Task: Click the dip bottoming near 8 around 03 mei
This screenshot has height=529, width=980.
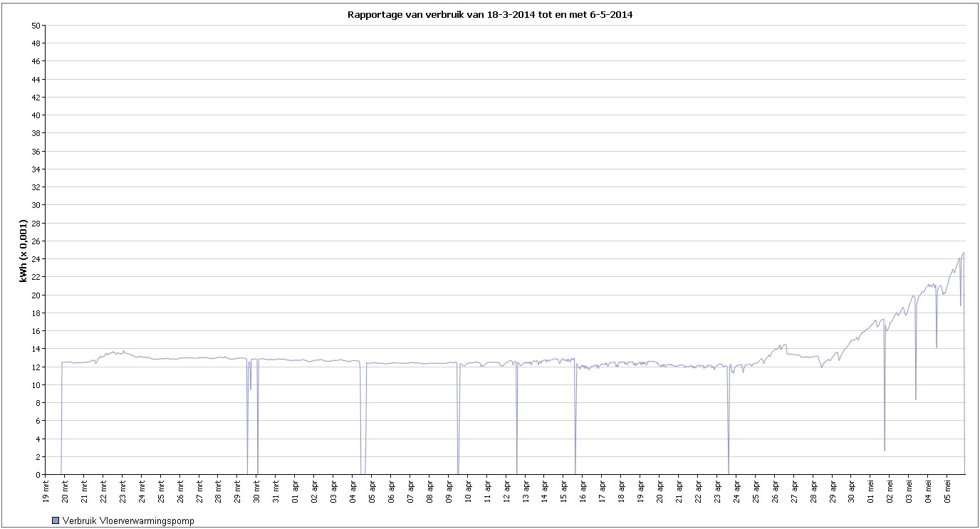Action: [916, 399]
